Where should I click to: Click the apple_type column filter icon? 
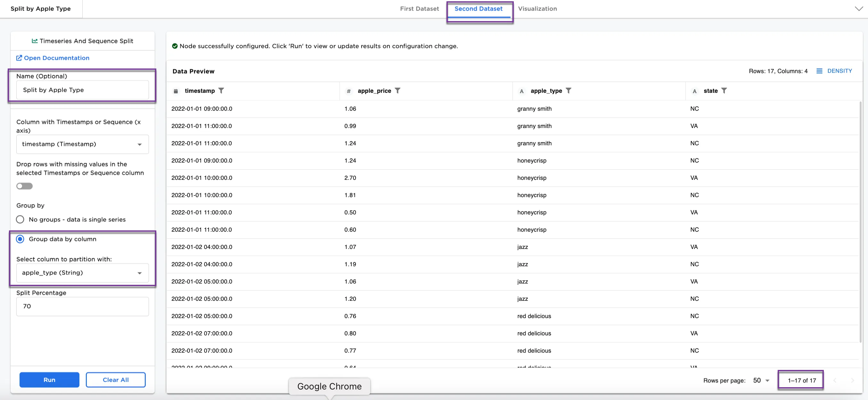pos(569,91)
